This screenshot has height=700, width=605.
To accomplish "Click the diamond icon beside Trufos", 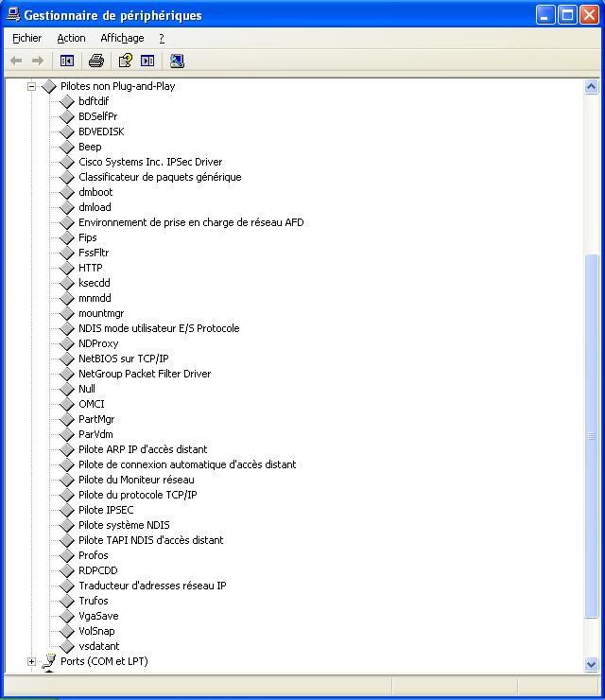I will click(67, 601).
